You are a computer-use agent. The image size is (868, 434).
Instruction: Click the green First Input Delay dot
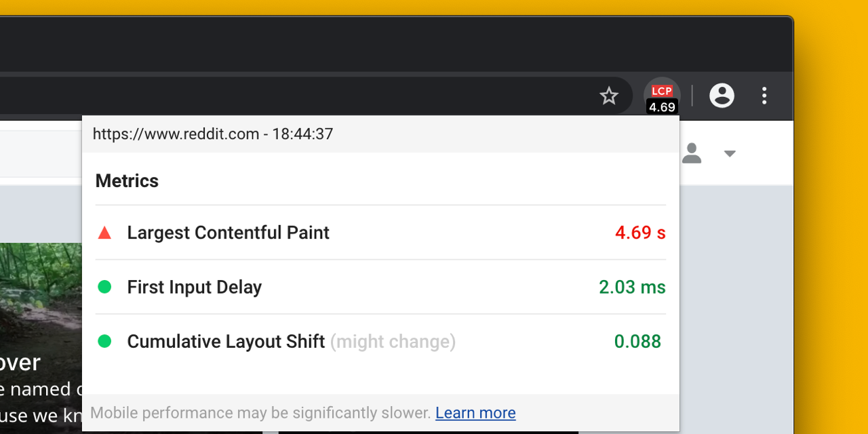(104, 288)
